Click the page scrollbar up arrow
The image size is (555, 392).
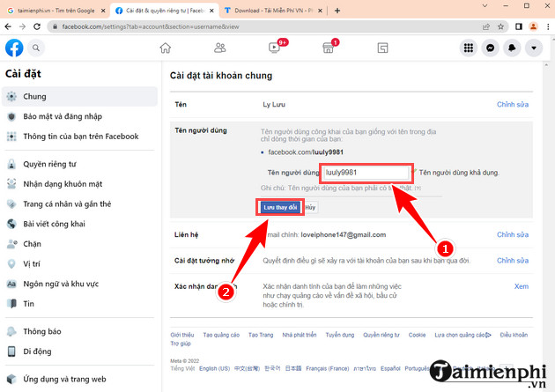click(546, 65)
